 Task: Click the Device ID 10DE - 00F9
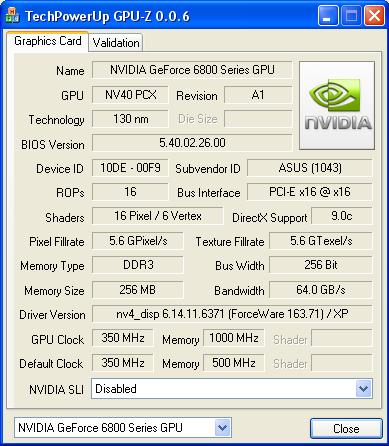coord(130,168)
